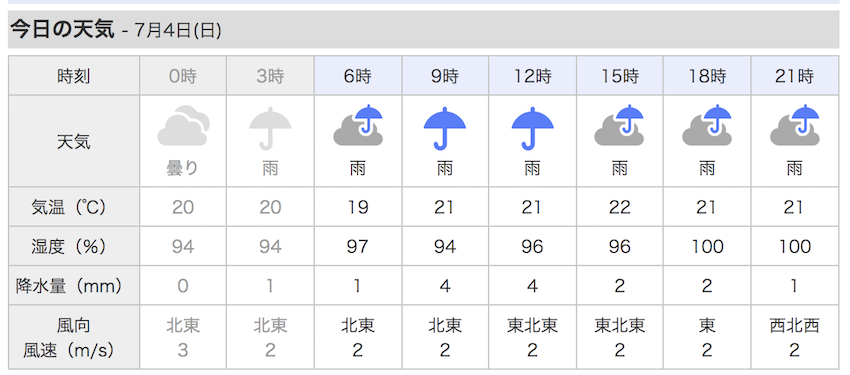Click the cloudy weather icon at 0時

tap(183, 126)
